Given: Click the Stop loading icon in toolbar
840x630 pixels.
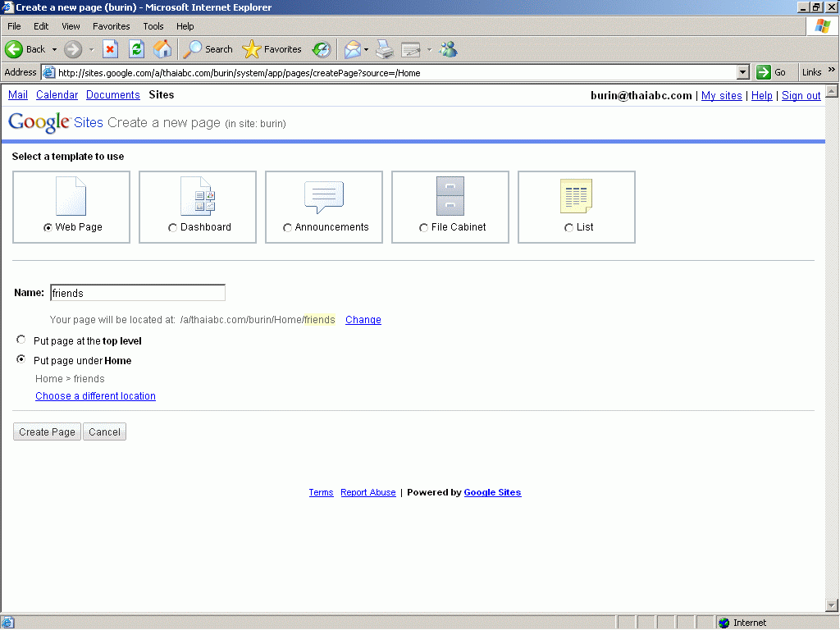Looking at the screenshot, I should [x=110, y=49].
